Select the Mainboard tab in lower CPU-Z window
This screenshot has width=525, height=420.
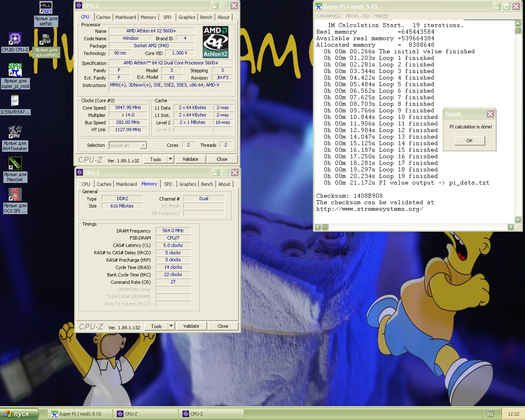(126, 184)
